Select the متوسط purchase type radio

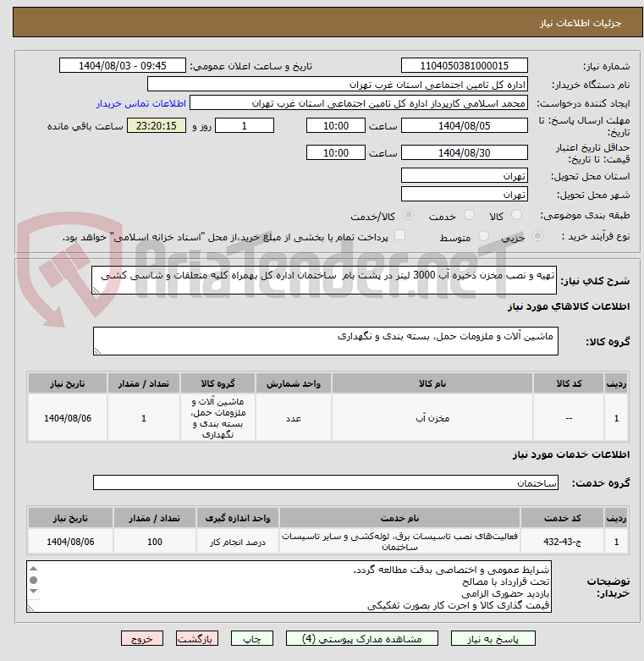pyautogui.click(x=483, y=236)
